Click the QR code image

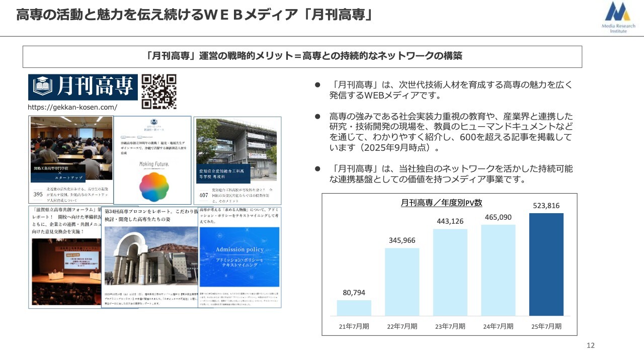point(159,92)
